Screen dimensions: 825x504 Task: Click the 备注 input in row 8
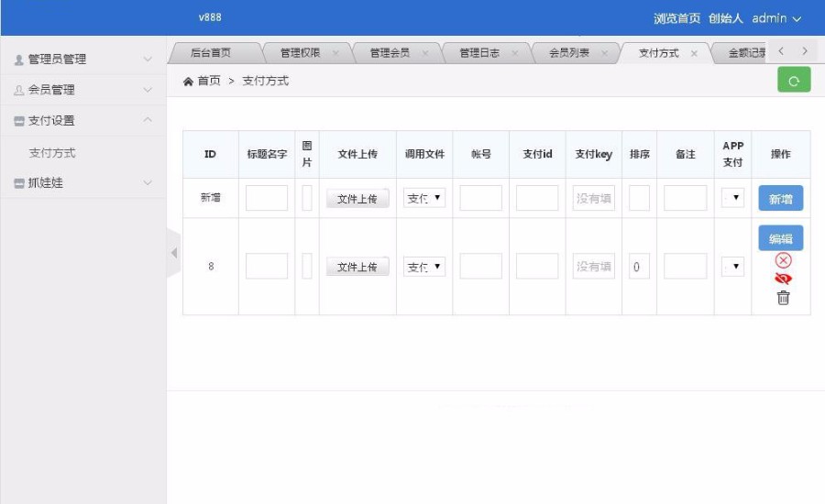coord(685,267)
